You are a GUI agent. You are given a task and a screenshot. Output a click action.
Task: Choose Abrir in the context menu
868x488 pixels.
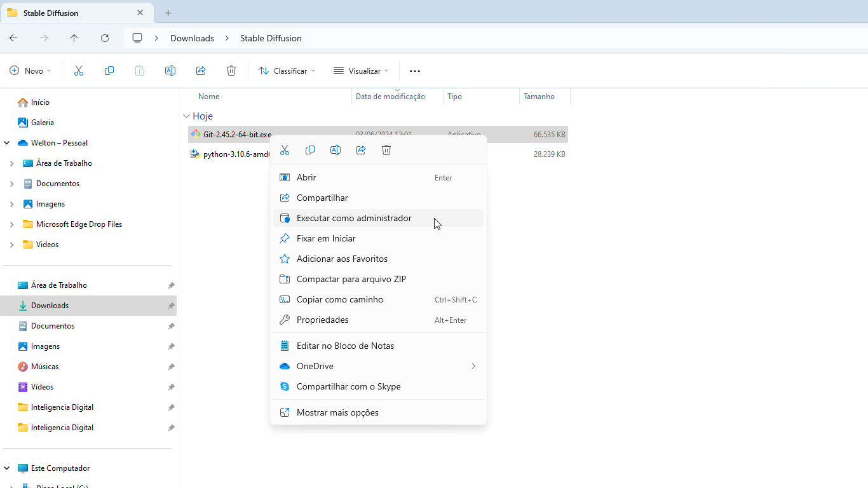point(378,177)
